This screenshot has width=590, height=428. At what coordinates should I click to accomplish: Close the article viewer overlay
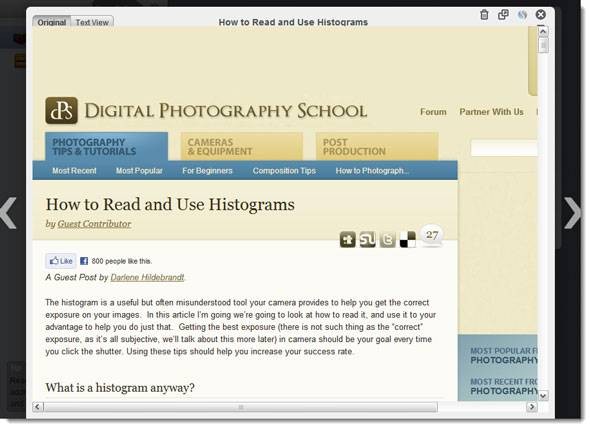pyautogui.click(x=541, y=15)
